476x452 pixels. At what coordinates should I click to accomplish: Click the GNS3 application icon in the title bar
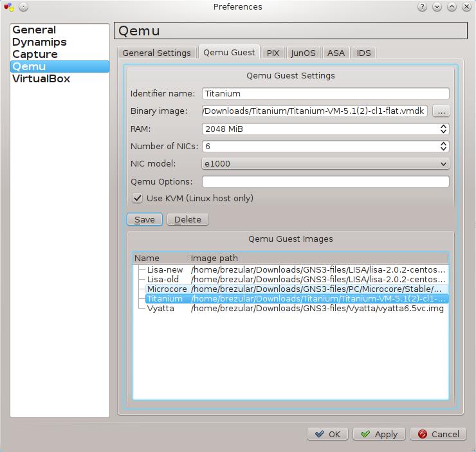click(9, 6)
